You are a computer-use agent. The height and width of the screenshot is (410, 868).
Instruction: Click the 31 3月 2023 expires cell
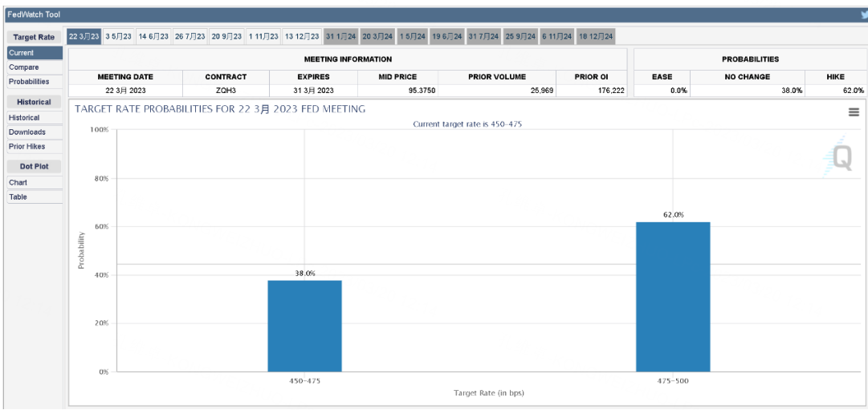point(313,90)
